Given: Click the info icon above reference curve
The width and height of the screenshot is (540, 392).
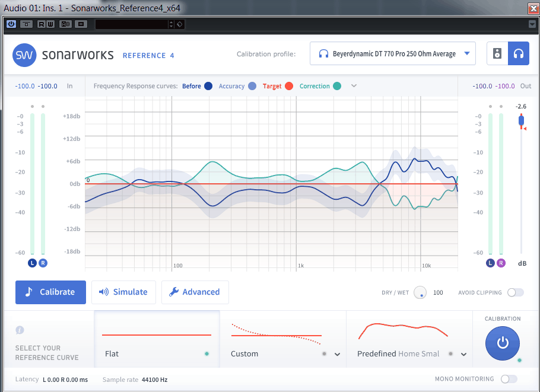Looking at the screenshot, I should pyautogui.click(x=20, y=330).
